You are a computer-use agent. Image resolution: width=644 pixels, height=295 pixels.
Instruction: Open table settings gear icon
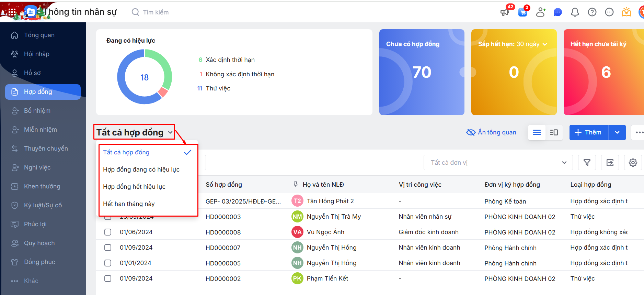click(633, 163)
